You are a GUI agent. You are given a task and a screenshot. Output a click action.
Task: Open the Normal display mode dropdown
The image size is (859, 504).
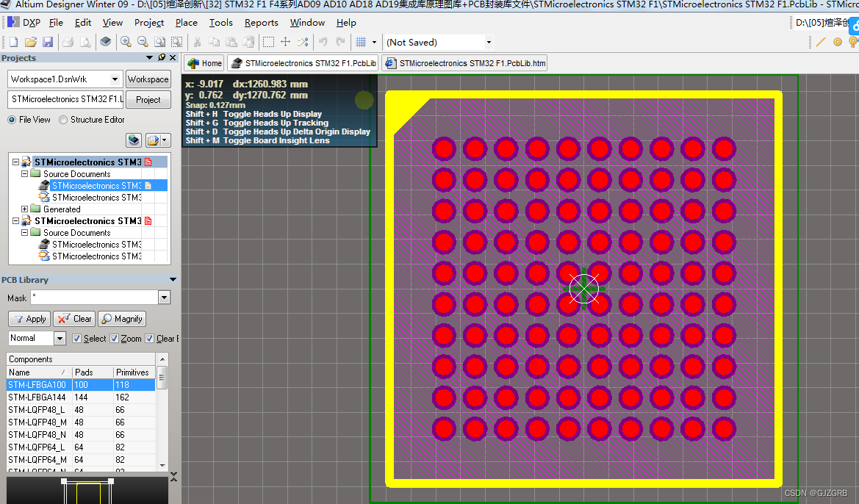point(60,338)
